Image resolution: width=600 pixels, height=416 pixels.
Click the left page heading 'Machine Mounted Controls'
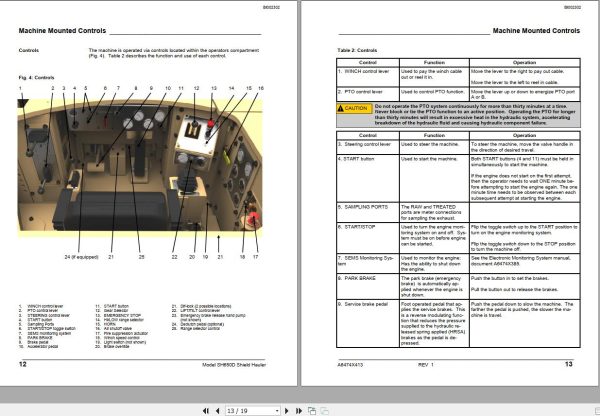point(62,31)
